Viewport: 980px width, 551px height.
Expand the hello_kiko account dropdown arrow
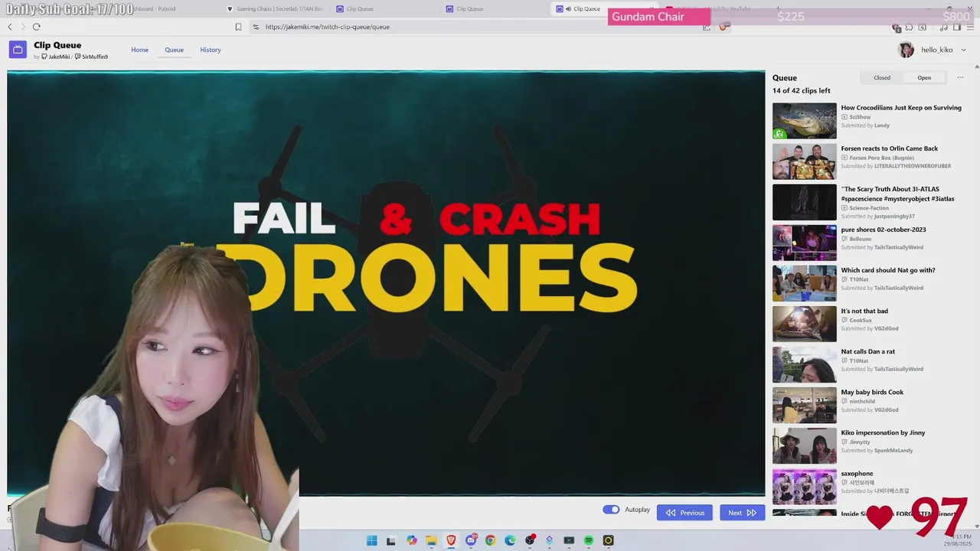(963, 50)
